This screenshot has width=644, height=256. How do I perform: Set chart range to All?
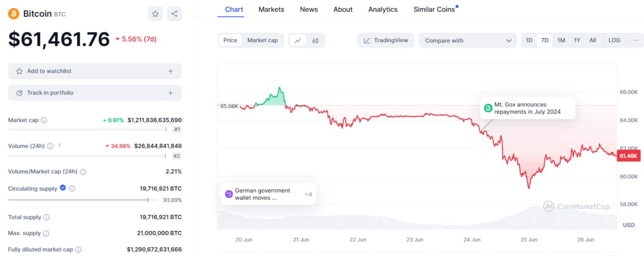click(x=593, y=40)
